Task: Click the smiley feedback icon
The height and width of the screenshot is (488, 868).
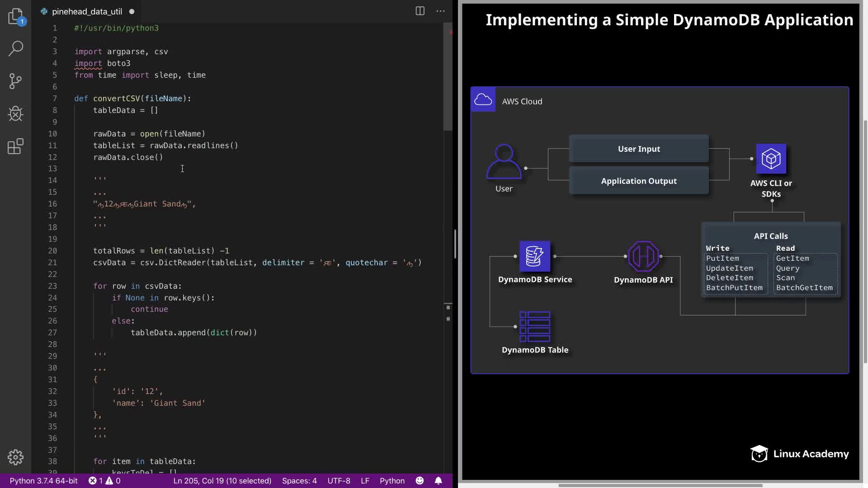Action: (420, 481)
